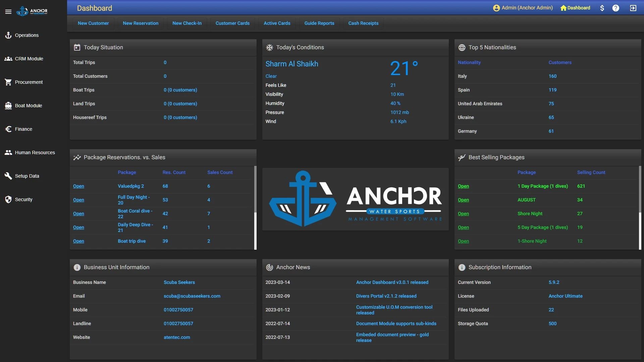Toggle the Active Cards view
This screenshot has height=362, width=644.
pos(276,23)
